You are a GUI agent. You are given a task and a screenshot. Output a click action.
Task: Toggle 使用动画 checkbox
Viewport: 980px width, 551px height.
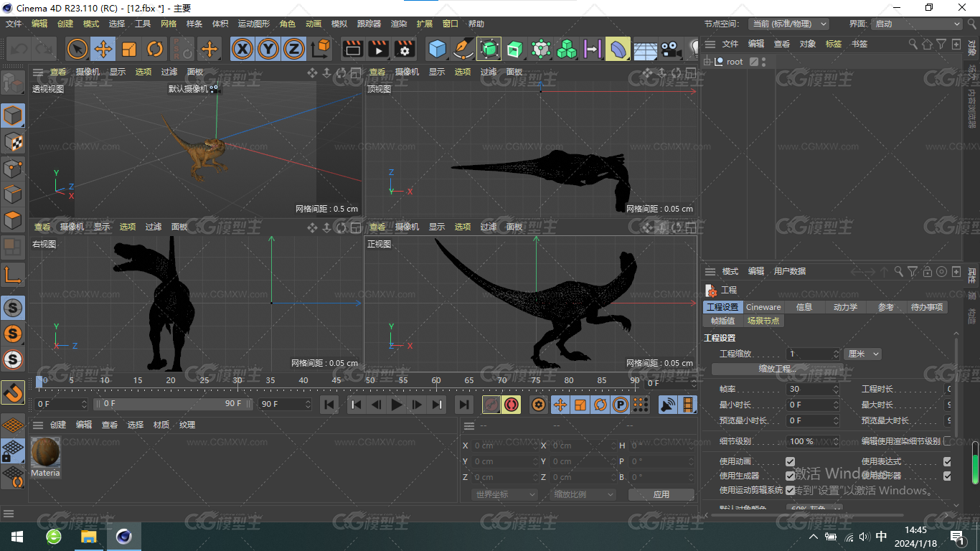[x=790, y=461]
